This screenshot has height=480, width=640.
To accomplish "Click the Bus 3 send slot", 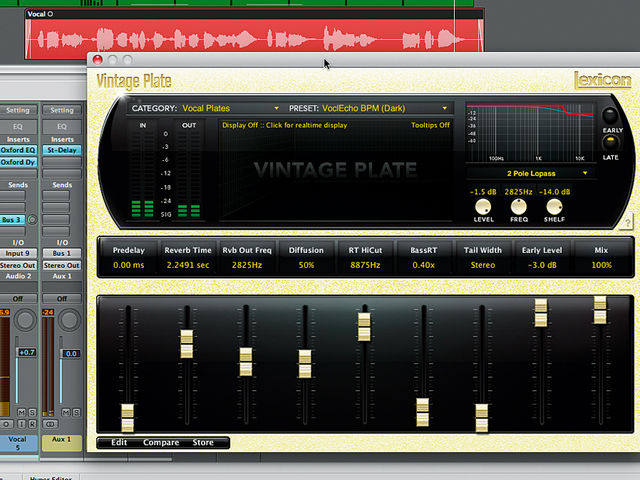I will point(13,220).
